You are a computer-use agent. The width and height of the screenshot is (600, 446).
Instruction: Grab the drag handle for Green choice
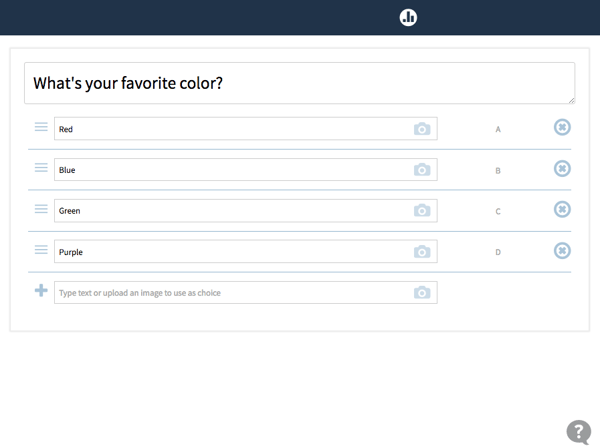coord(41,209)
